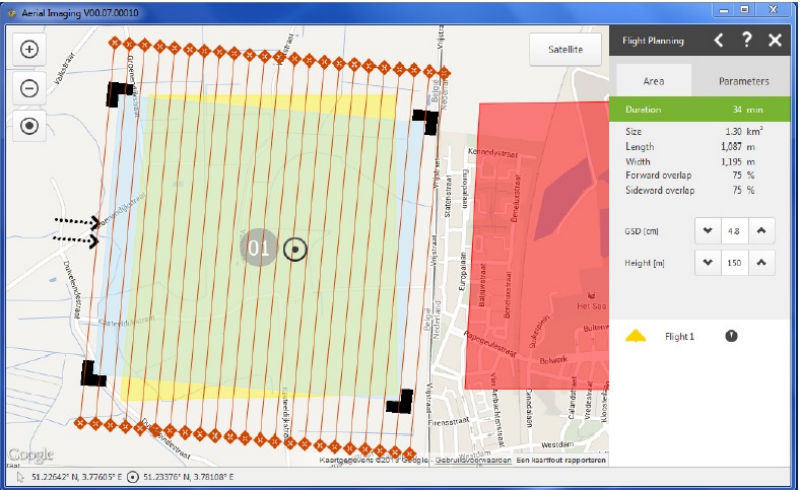Click the dark status icon beside Flight 1

coord(731,336)
